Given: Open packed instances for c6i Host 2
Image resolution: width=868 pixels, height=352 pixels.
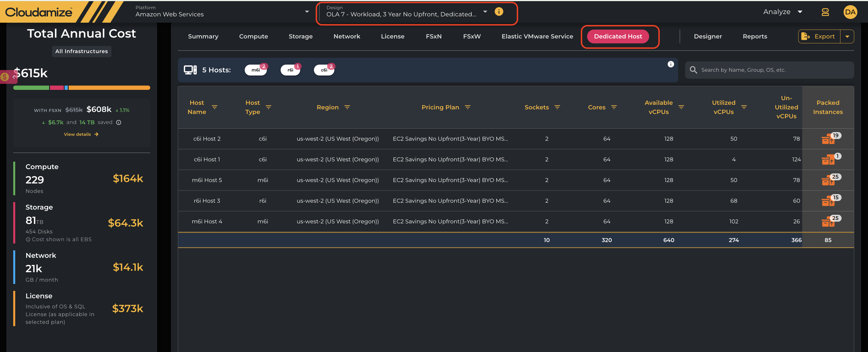Looking at the screenshot, I should [x=828, y=139].
